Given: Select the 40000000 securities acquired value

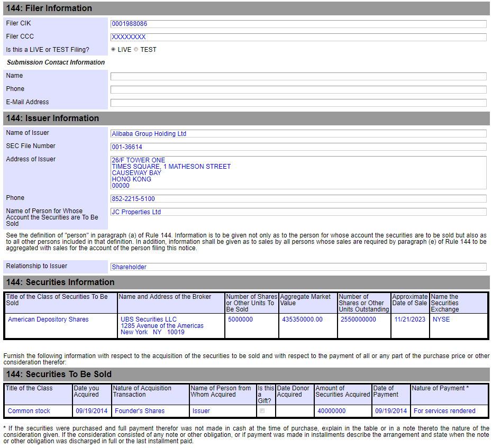Looking at the screenshot, I should (332, 411).
